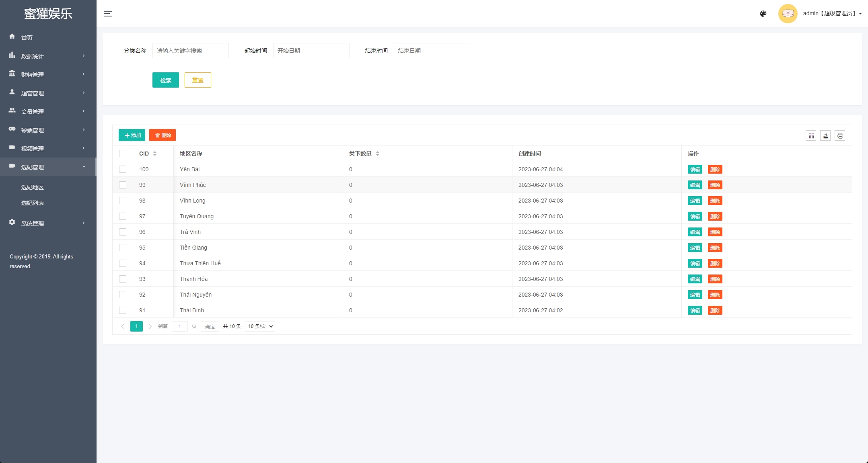The image size is (868, 463).
Task: Click the table print icon
Action: point(840,136)
